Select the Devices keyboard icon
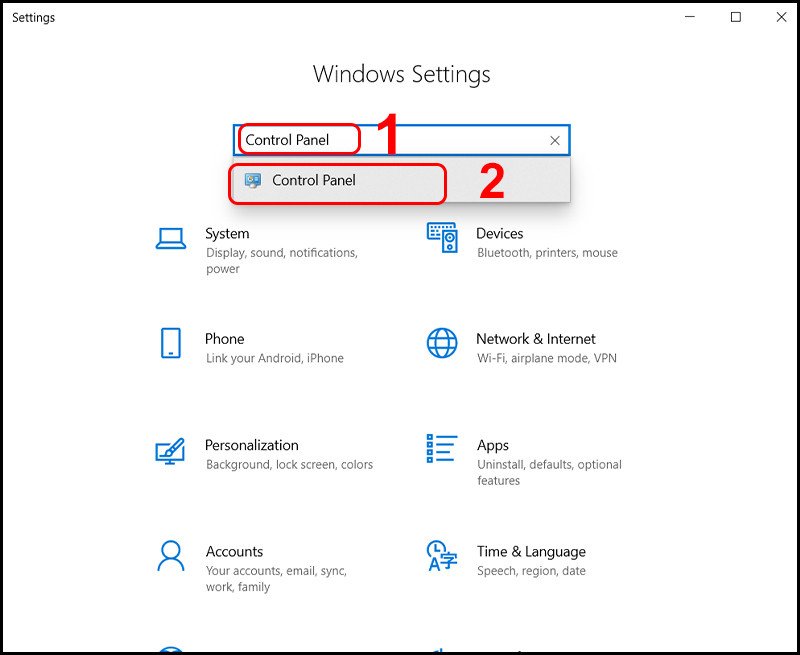This screenshot has width=800, height=655. pos(441,240)
